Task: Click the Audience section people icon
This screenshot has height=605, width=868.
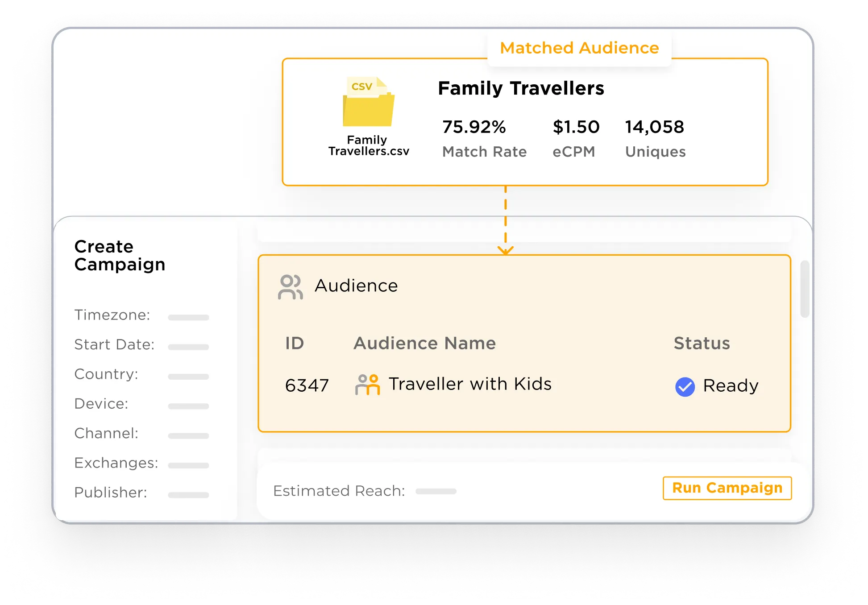Action: click(291, 286)
